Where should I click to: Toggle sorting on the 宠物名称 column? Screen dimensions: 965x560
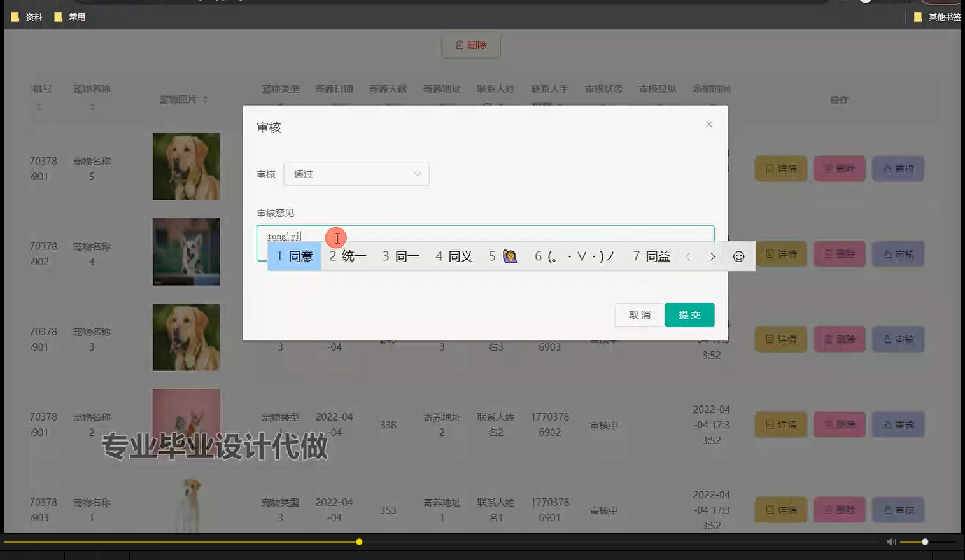(x=93, y=108)
